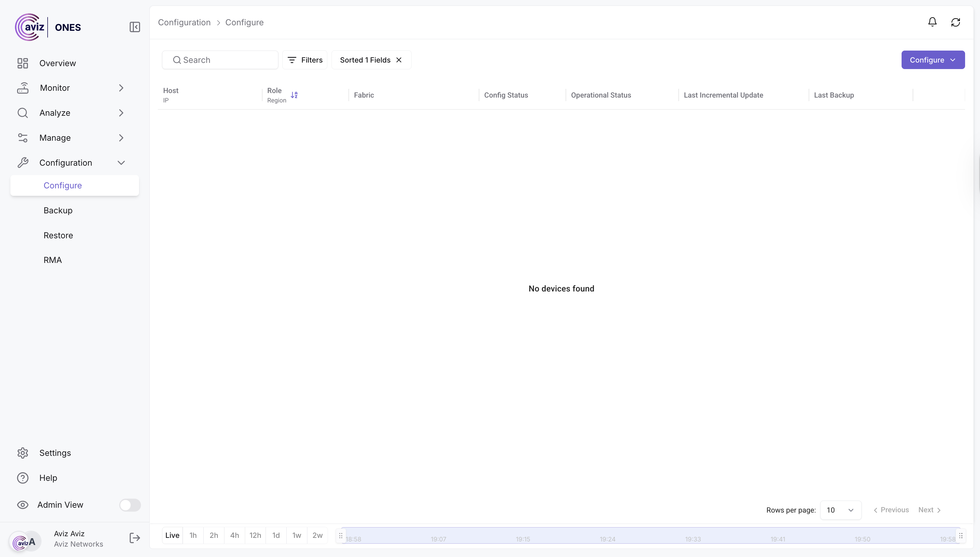Viewport: 980px width, 557px height.
Task: Open the RMA submenu item
Action: click(53, 260)
